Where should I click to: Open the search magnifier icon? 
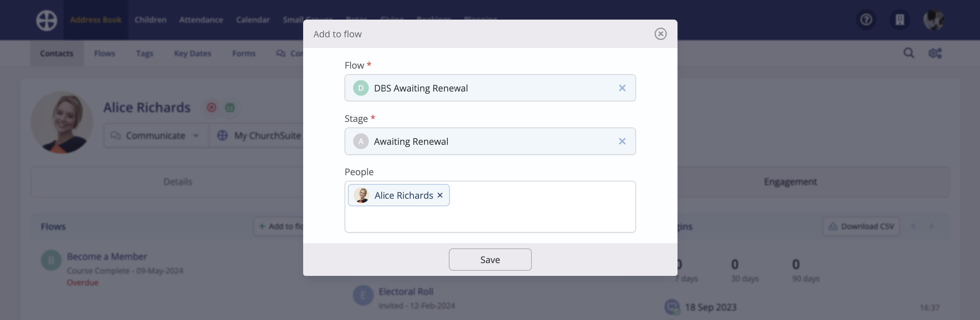pyautogui.click(x=908, y=53)
